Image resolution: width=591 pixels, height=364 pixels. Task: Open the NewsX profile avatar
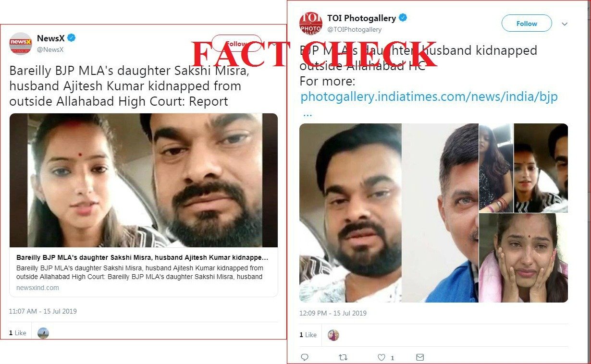pos(21,44)
